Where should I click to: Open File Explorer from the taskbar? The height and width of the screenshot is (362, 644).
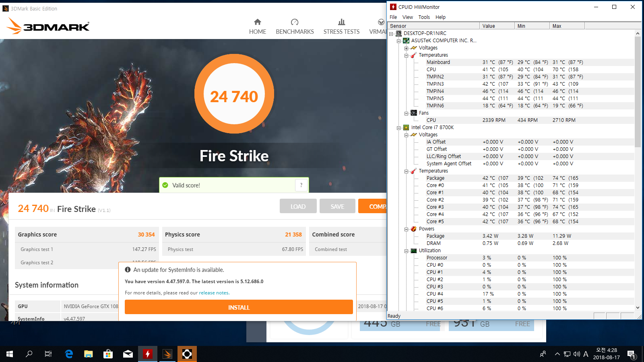click(x=88, y=354)
